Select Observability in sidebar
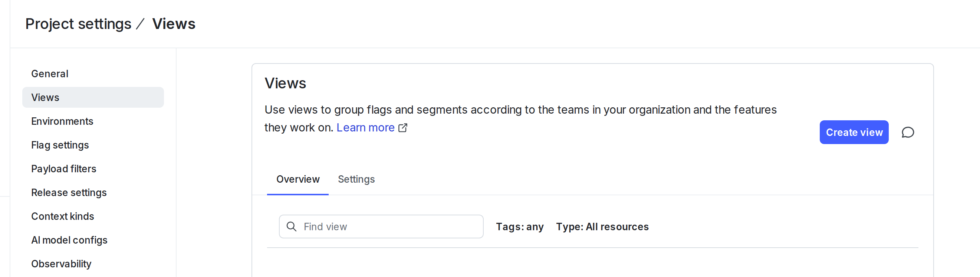Image resolution: width=980 pixels, height=277 pixels. pyautogui.click(x=61, y=264)
